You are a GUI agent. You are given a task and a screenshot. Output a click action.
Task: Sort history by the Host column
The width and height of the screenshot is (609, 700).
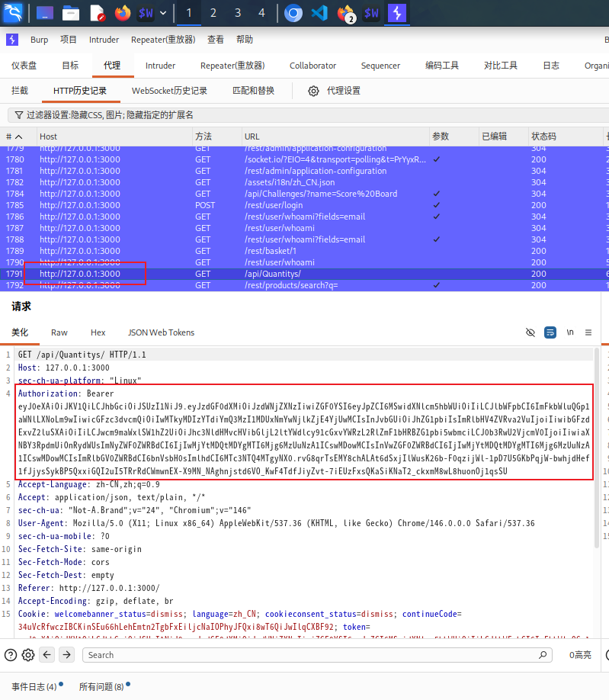coord(114,136)
